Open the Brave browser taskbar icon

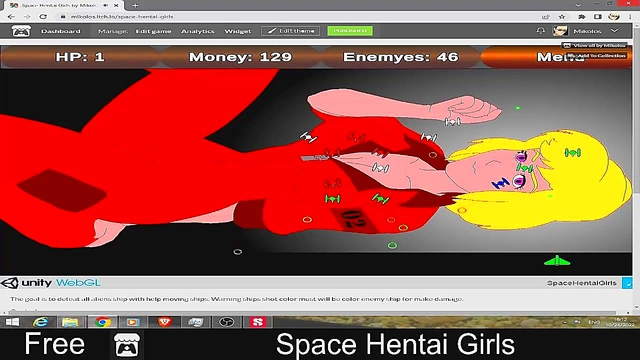pos(164,322)
